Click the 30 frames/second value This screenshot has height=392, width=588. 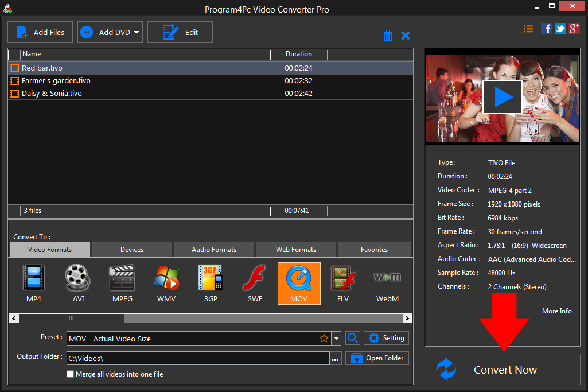(x=515, y=232)
